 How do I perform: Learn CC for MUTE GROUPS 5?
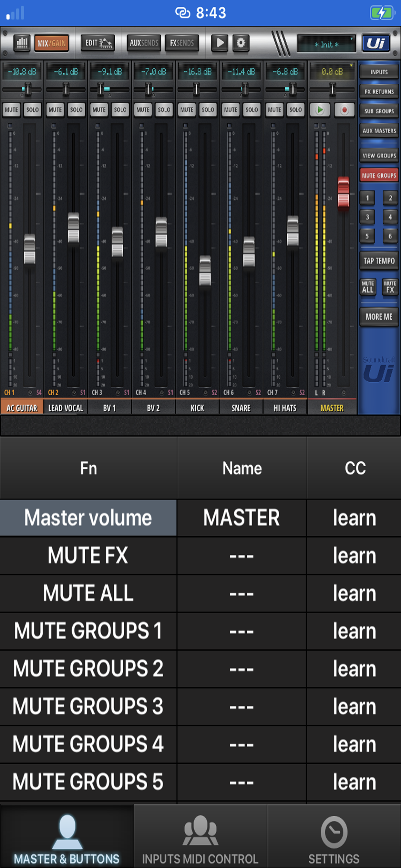tap(354, 782)
